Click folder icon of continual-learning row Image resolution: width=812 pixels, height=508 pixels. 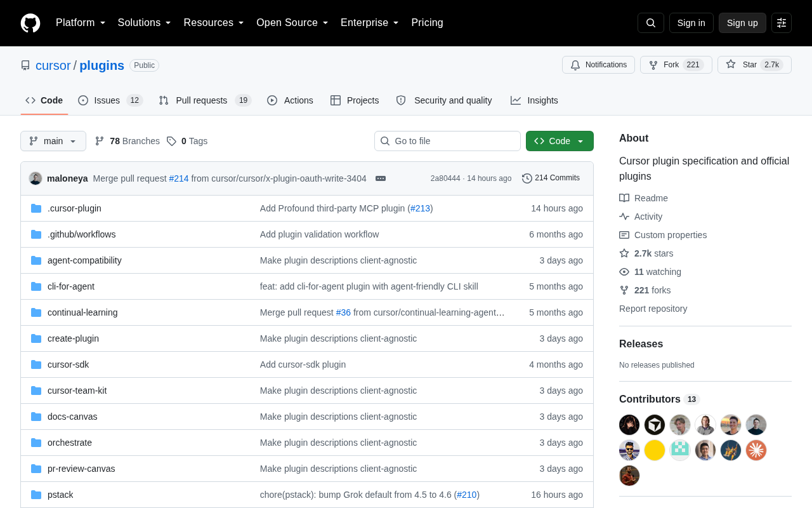point(36,312)
